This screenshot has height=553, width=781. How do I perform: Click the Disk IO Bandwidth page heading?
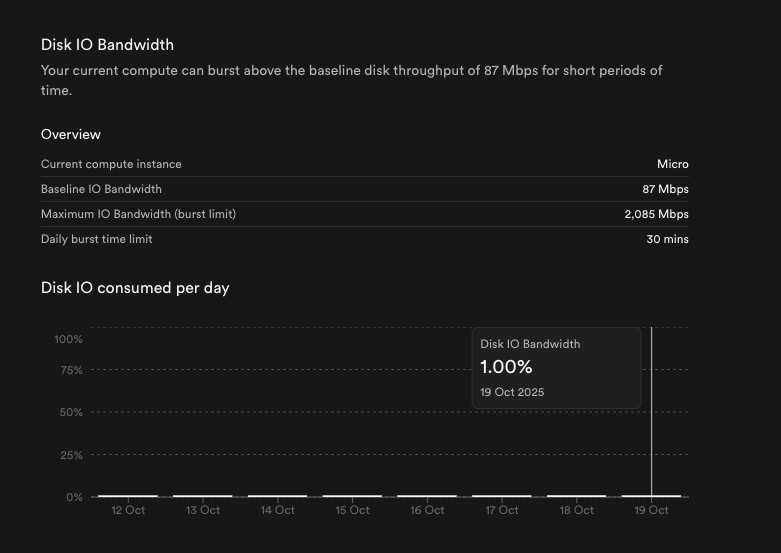click(107, 44)
